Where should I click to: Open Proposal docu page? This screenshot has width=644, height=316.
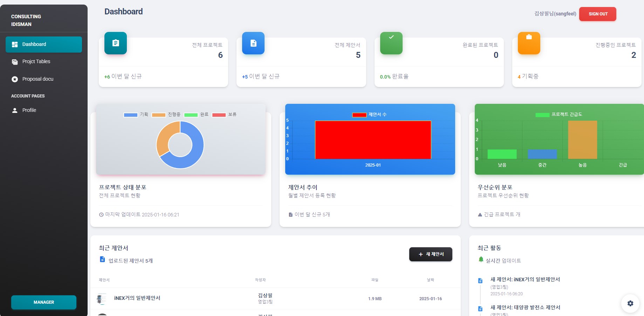44,79
